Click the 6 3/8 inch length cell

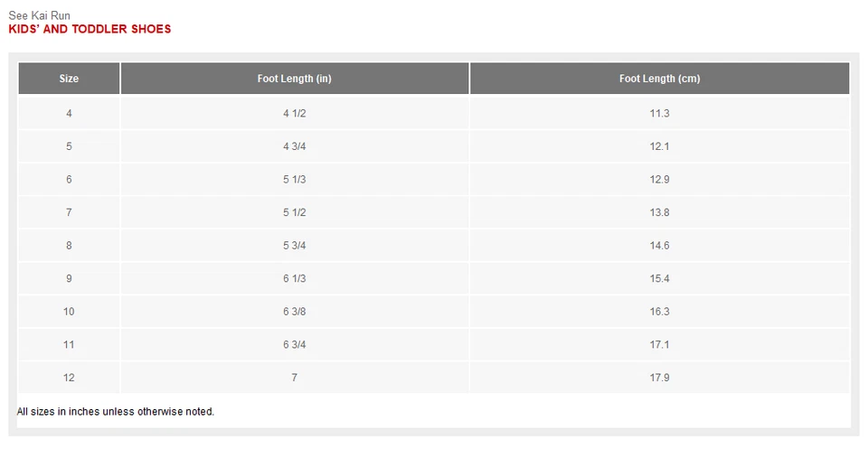point(294,312)
